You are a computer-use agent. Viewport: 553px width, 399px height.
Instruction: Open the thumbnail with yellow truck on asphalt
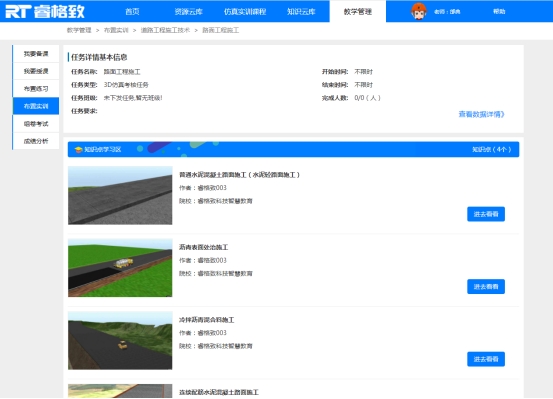click(120, 268)
